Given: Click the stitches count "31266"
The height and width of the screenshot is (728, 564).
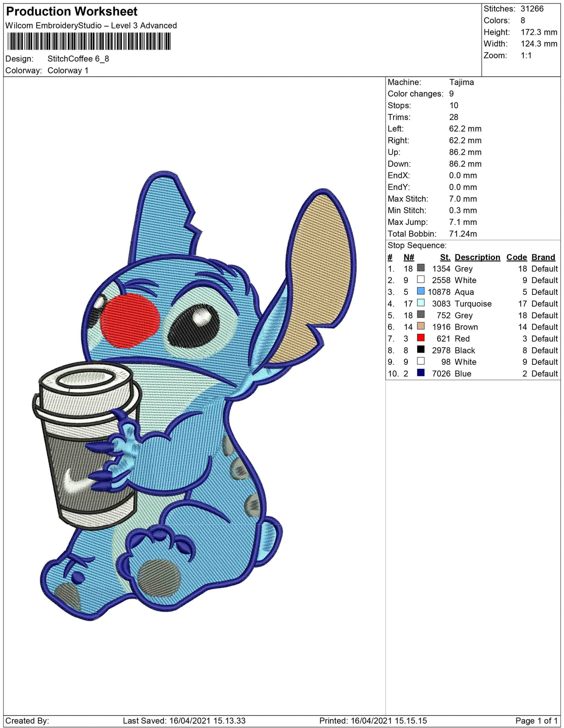Looking at the screenshot, I should [x=532, y=9].
